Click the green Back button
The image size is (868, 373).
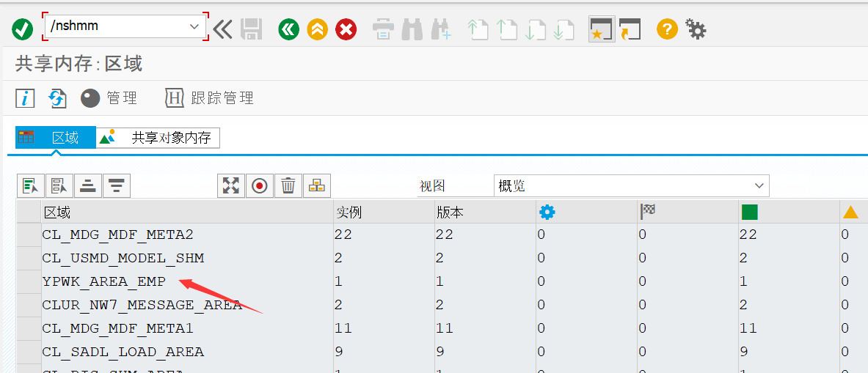pyautogui.click(x=288, y=29)
